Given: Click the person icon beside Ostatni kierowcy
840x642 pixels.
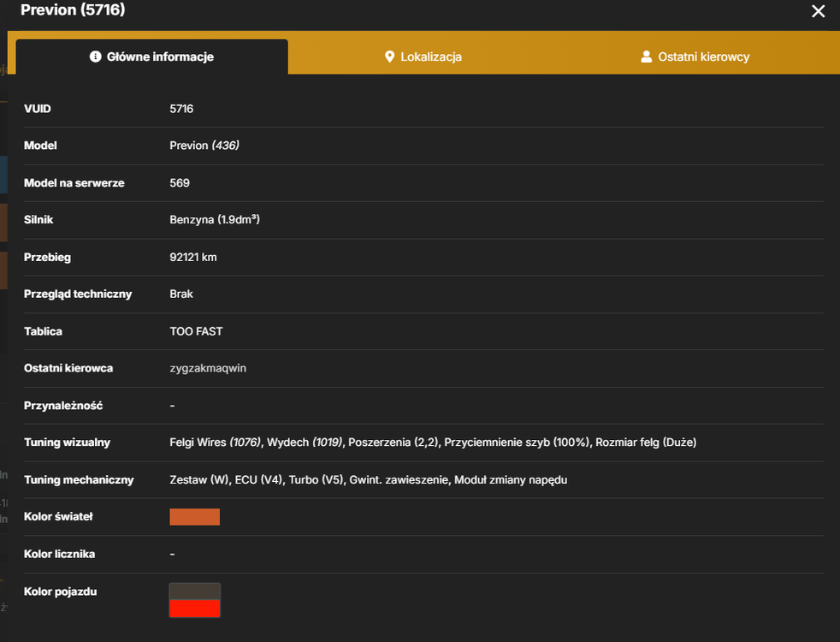Looking at the screenshot, I should point(647,56).
